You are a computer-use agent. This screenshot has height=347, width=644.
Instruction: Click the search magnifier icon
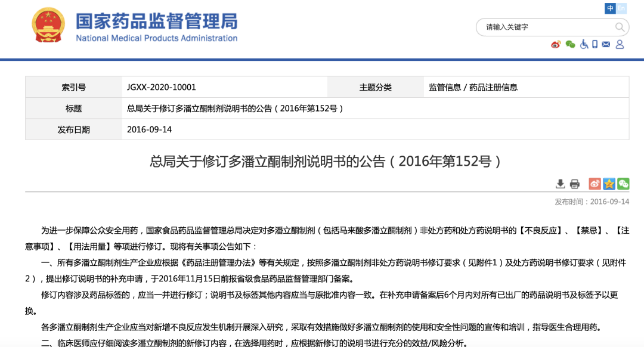620,27
